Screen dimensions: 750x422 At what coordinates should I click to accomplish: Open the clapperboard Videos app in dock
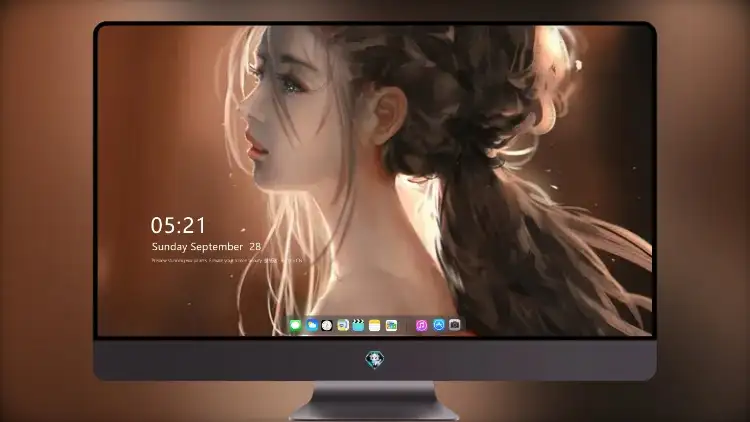(358, 325)
